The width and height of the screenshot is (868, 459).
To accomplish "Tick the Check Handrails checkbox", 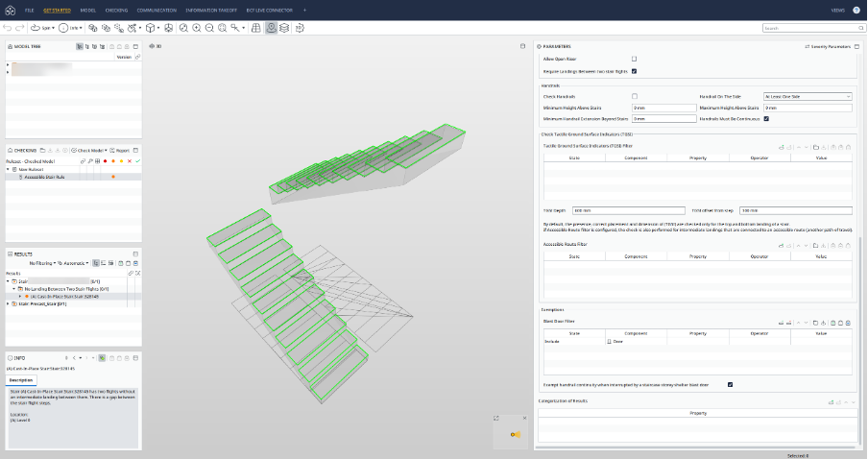I will pyautogui.click(x=634, y=96).
